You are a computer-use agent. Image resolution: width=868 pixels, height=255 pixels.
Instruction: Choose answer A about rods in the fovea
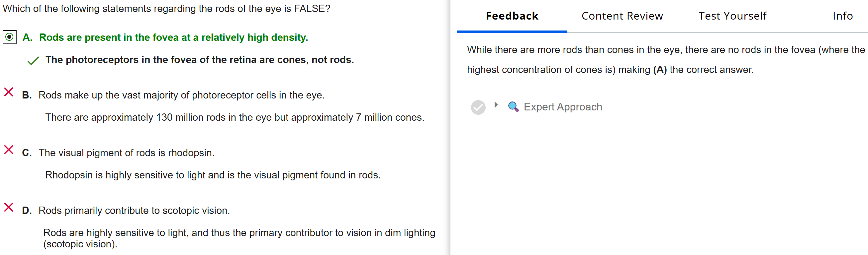pos(173,37)
